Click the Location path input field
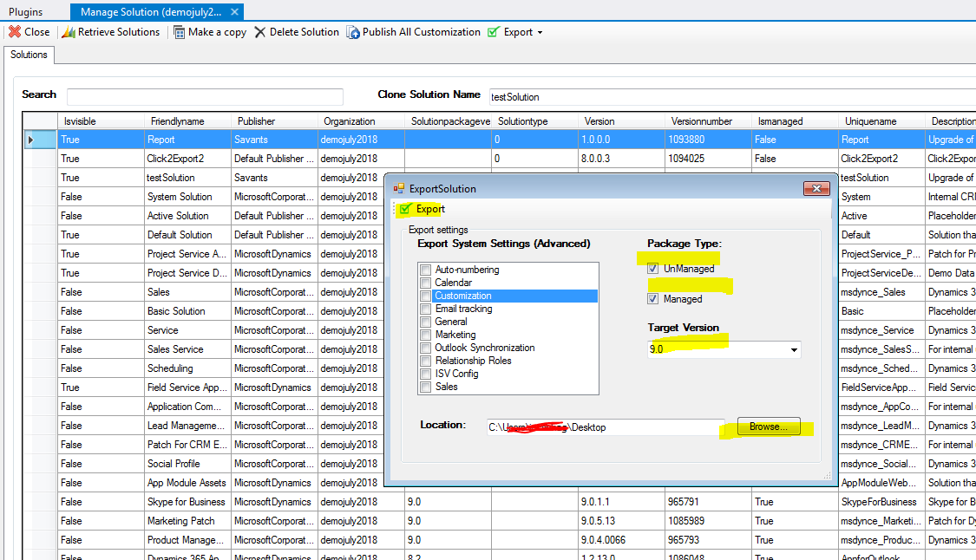 [606, 427]
